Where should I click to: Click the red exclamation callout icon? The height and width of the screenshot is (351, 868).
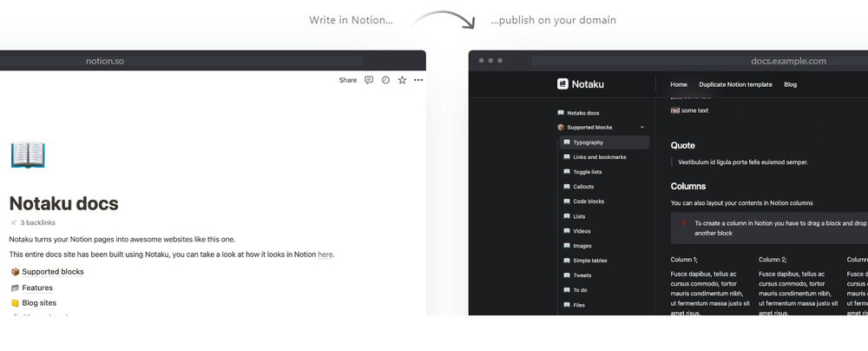tap(683, 223)
